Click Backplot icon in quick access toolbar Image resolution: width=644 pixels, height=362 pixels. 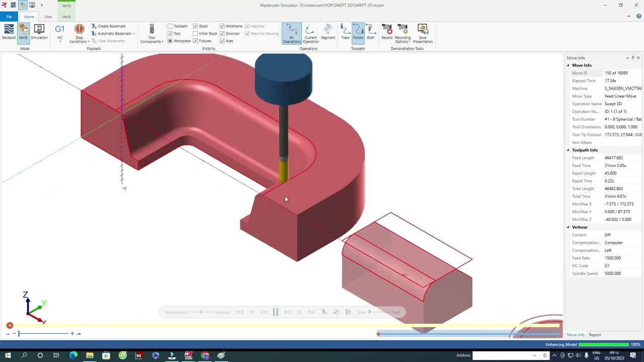click(x=13, y=5)
